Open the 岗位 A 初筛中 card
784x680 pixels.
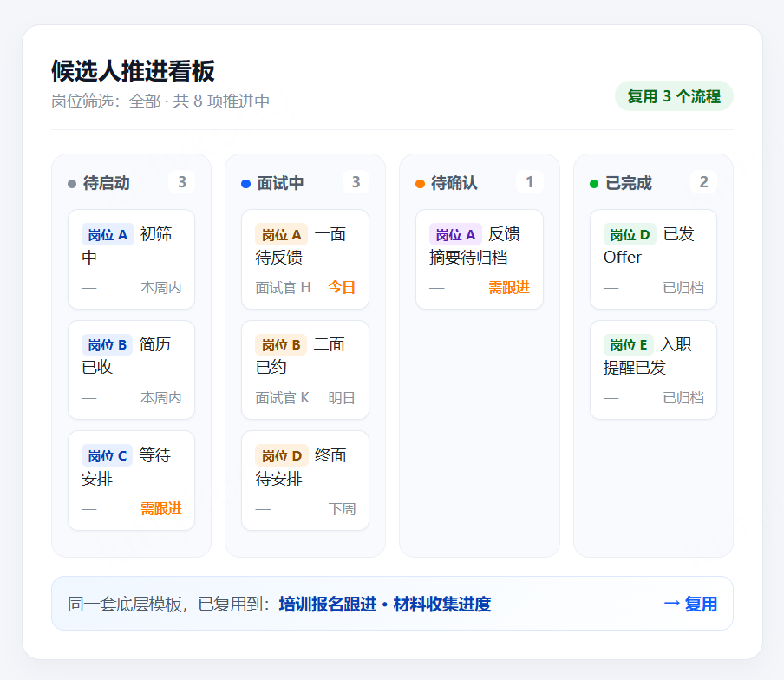[131, 259]
